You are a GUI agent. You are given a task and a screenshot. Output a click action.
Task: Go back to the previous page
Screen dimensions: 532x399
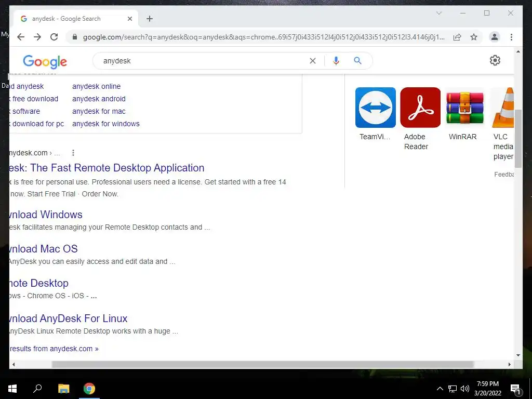(21, 37)
